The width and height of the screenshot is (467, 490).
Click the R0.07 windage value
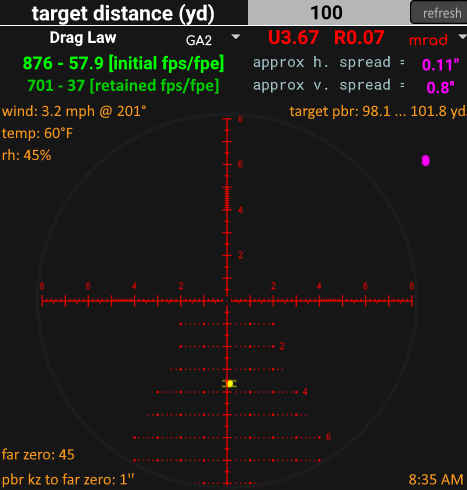359,37
